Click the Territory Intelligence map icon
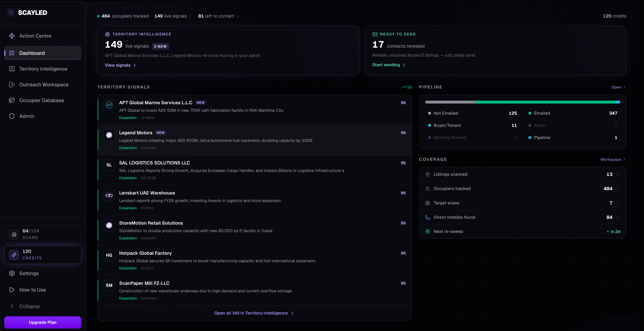 point(12,69)
